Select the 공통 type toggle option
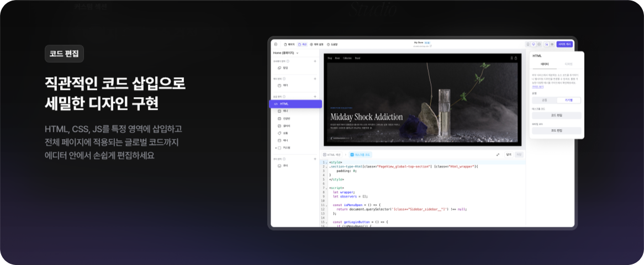 point(544,100)
